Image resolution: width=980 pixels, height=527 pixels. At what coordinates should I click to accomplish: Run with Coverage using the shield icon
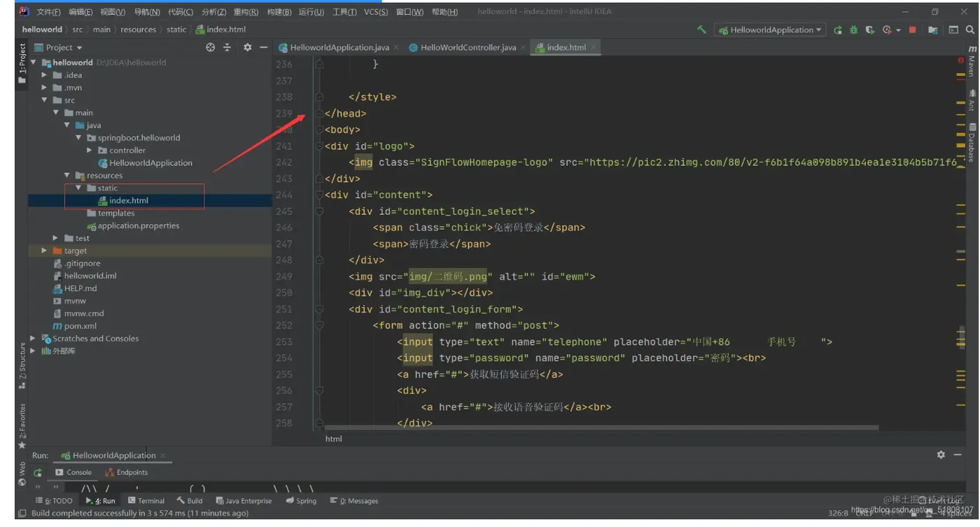[x=869, y=30]
